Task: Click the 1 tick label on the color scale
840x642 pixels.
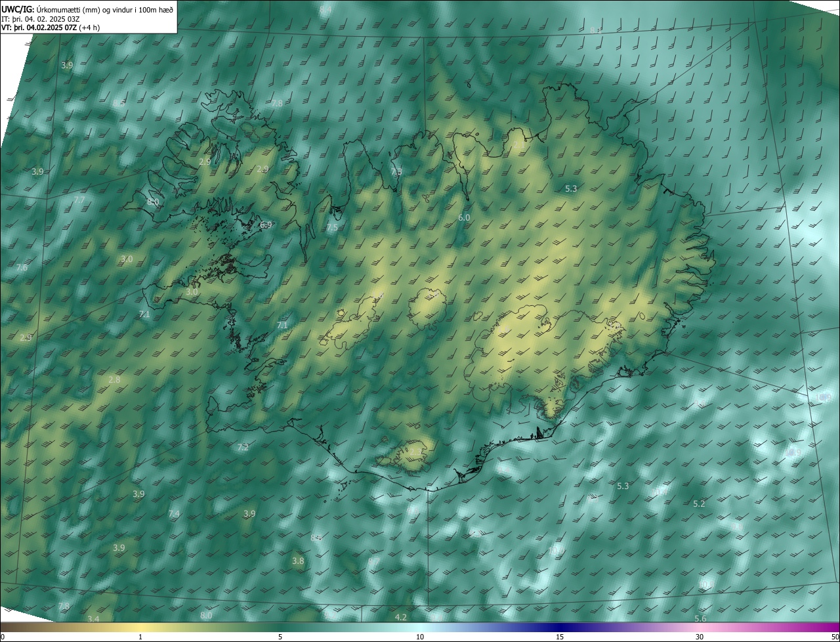Action: [140, 637]
